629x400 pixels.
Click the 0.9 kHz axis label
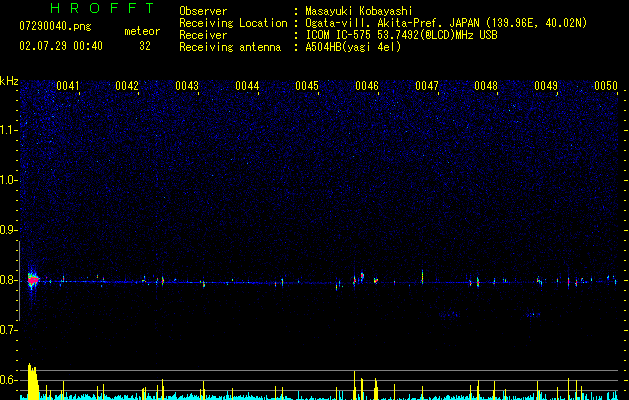pyautogui.click(x=9, y=230)
